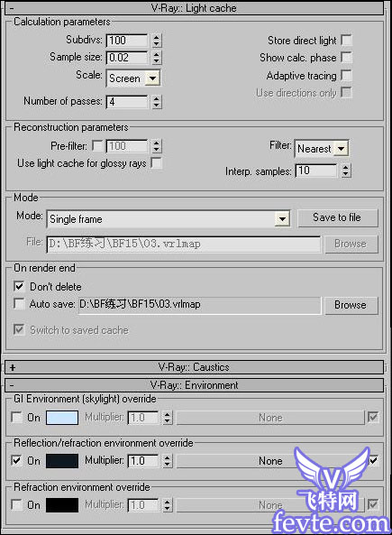Click the Pre-filter value field

pos(127,146)
